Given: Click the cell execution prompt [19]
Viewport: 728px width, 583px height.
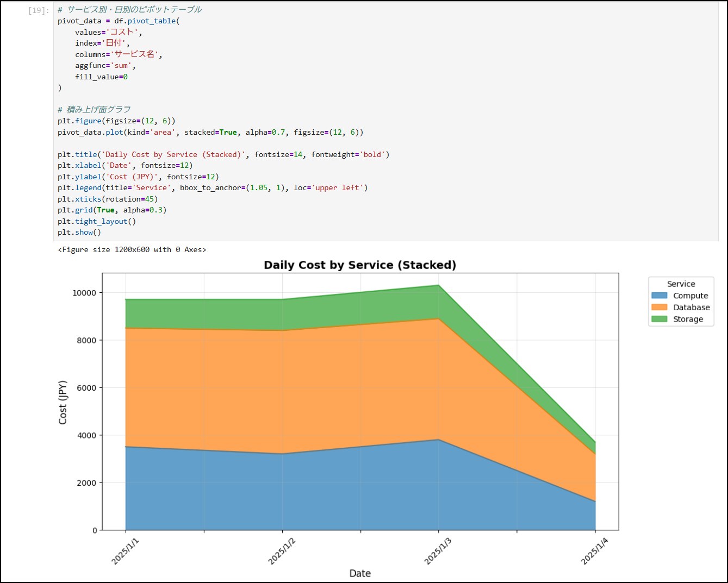Looking at the screenshot, I should pos(39,10).
